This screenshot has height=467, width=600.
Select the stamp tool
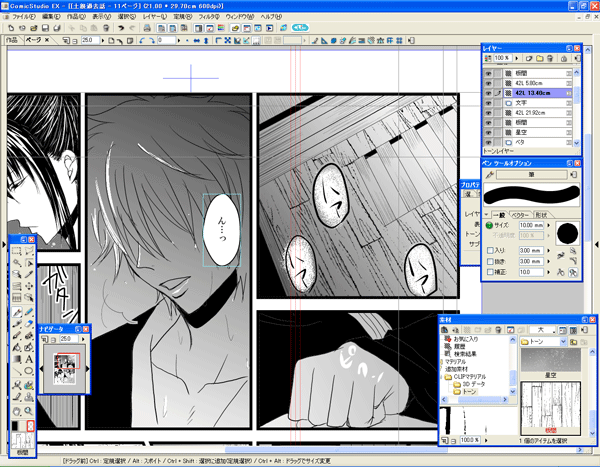[29, 397]
